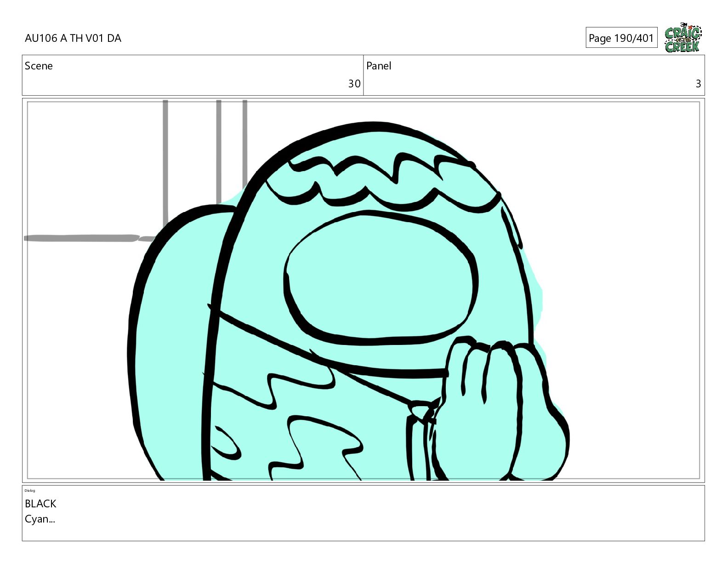
Task: Click the 'Dialog' label
Action: point(30,490)
